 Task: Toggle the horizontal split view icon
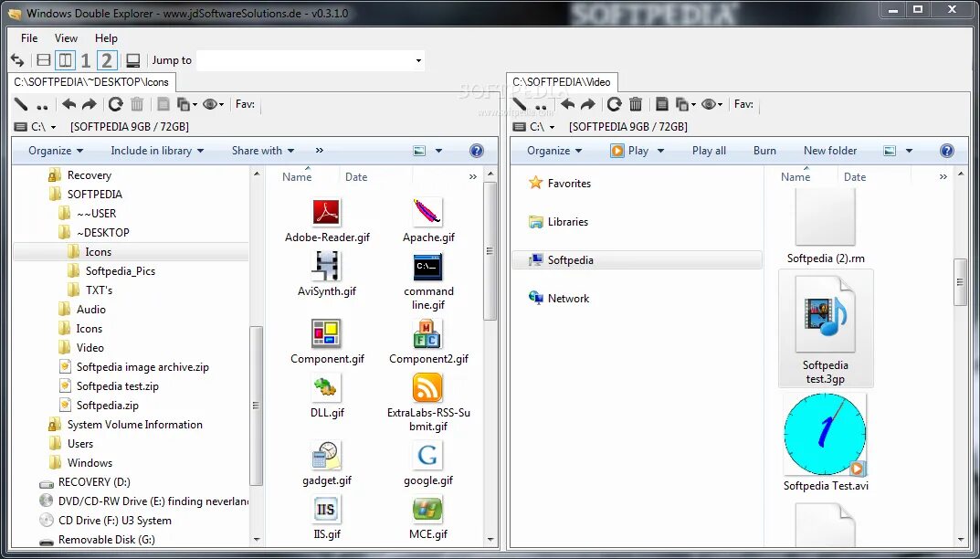coord(43,60)
